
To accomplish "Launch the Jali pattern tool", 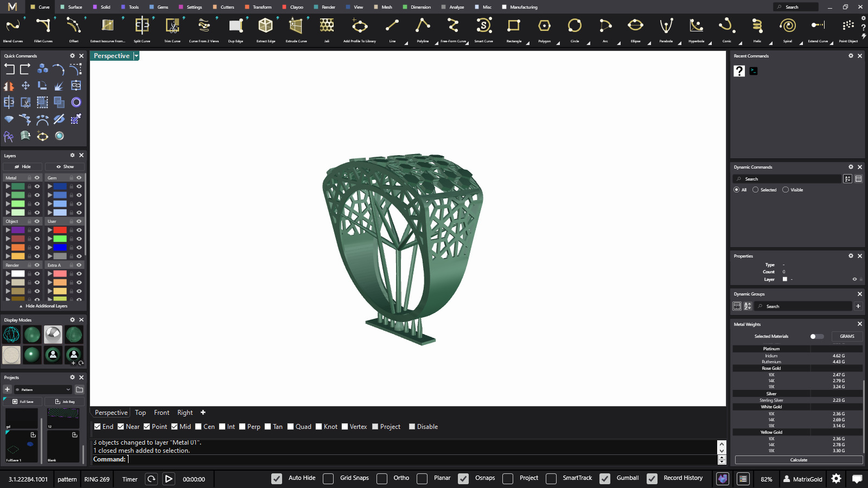I will tap(327, 29).
